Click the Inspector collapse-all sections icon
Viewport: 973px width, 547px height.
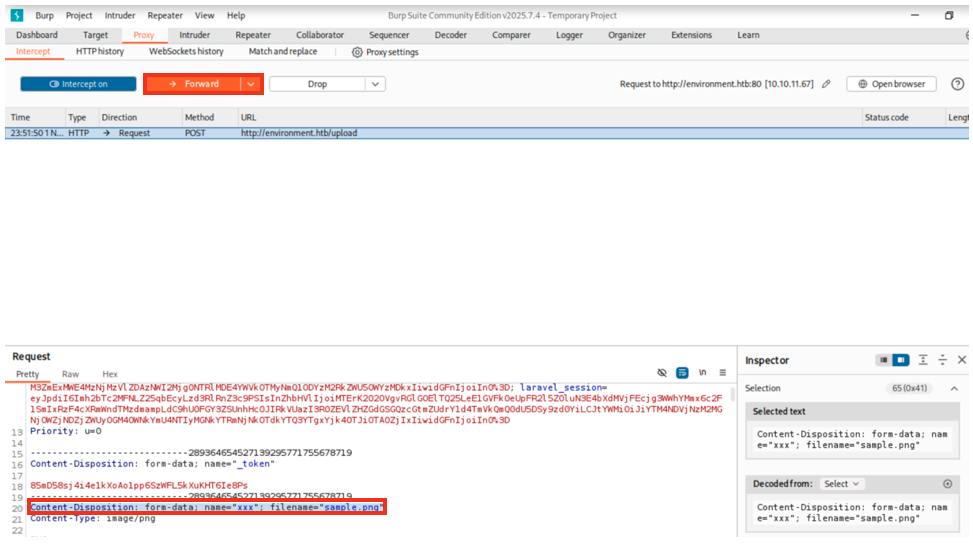(943, 360)
